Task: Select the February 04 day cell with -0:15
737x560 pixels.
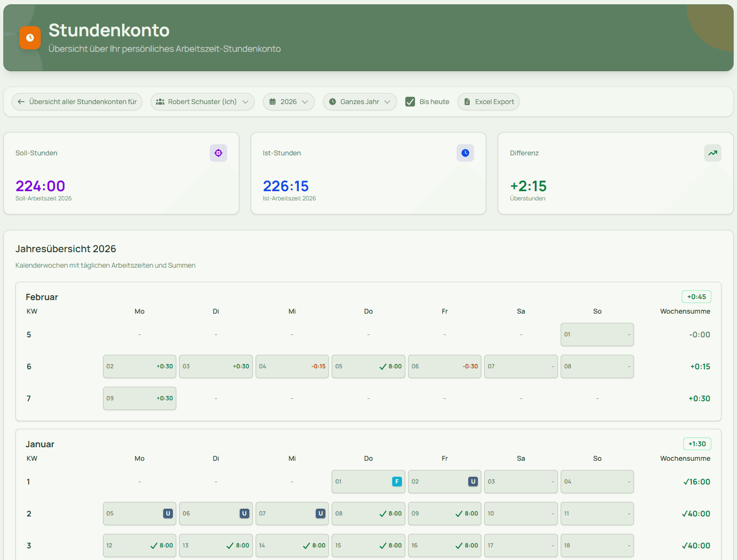Action: coord(292,366)
